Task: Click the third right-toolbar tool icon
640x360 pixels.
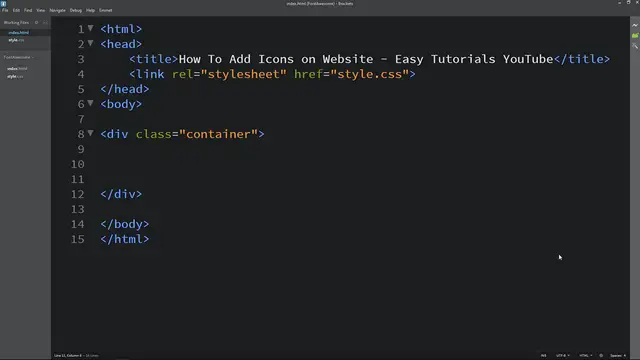Action: (x=635, y=46)
